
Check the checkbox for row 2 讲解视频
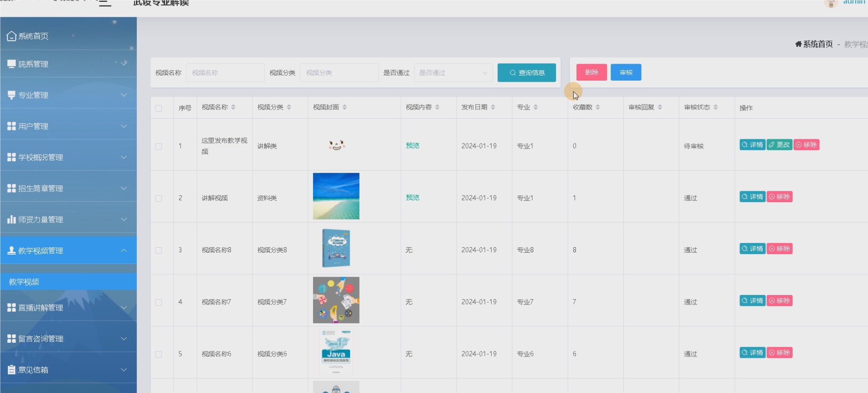pyautogui.click(x=158, y=198)
